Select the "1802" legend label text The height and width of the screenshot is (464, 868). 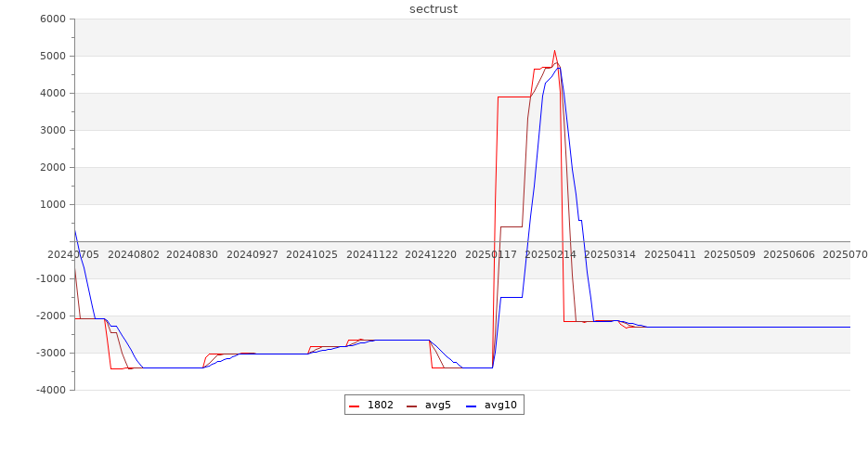(x=380, y=405)
